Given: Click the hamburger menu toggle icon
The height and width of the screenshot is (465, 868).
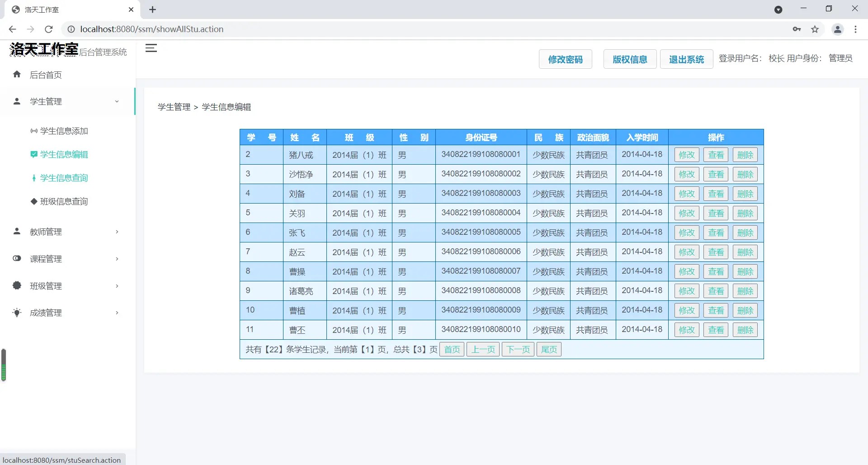Looking at the screenshot, I should pos(151,48).
